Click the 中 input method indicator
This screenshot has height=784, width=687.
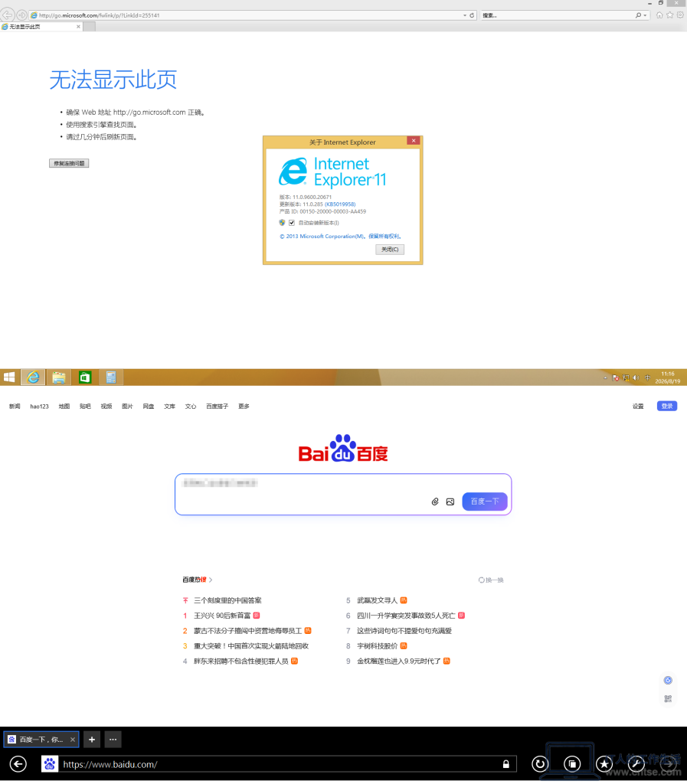pos(647,378)
